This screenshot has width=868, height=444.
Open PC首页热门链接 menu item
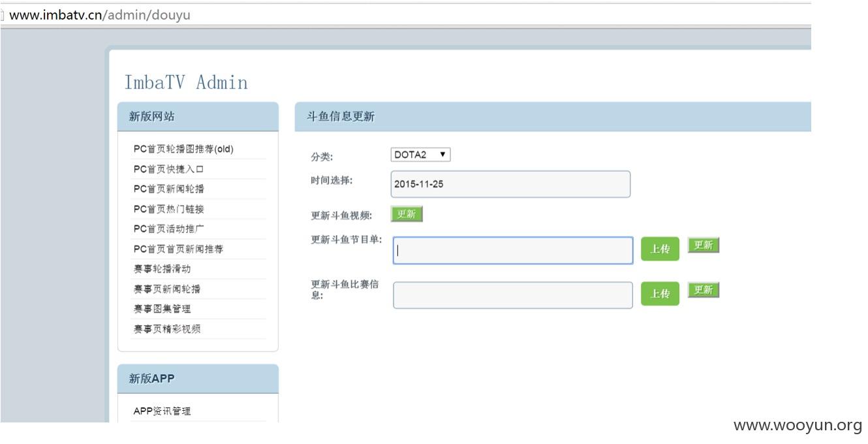pos(169,209)
